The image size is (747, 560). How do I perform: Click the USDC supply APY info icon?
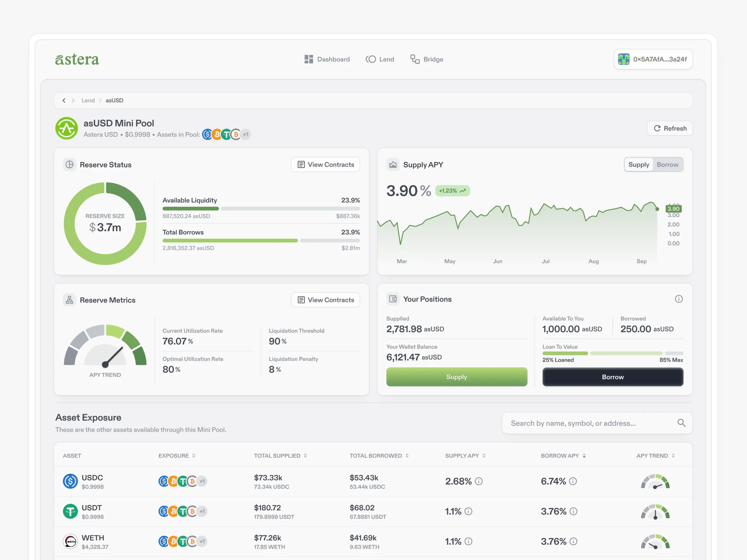tap(479, 481)
